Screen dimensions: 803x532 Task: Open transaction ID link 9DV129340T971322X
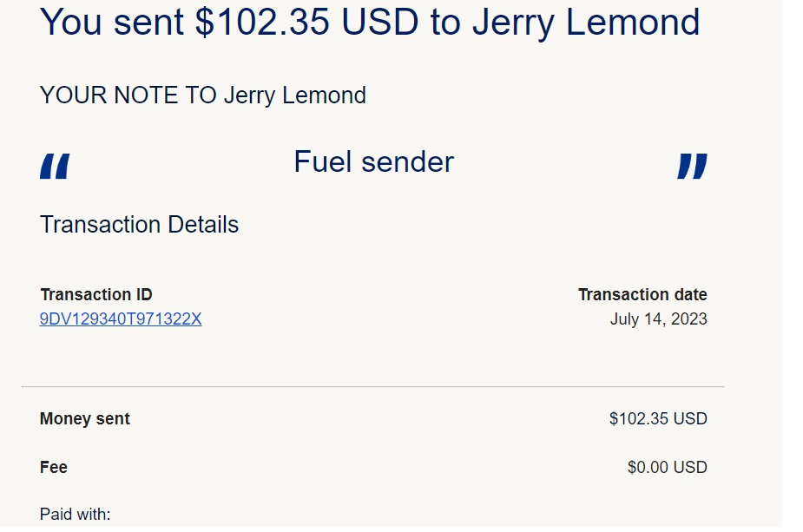click(121, 319)
